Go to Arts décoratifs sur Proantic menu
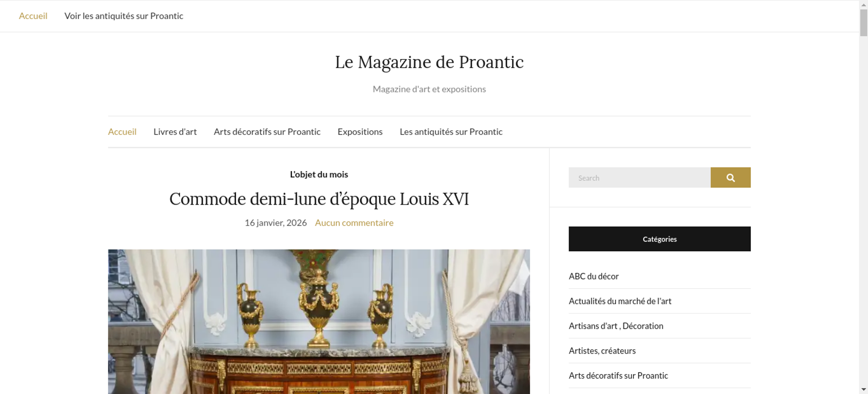 point(267,132)
